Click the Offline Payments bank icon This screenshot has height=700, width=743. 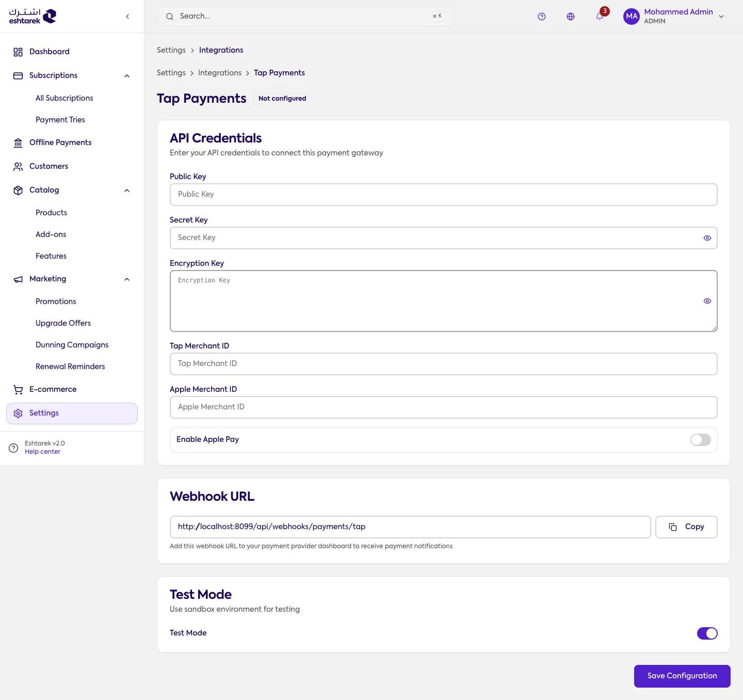coord(18,142)
